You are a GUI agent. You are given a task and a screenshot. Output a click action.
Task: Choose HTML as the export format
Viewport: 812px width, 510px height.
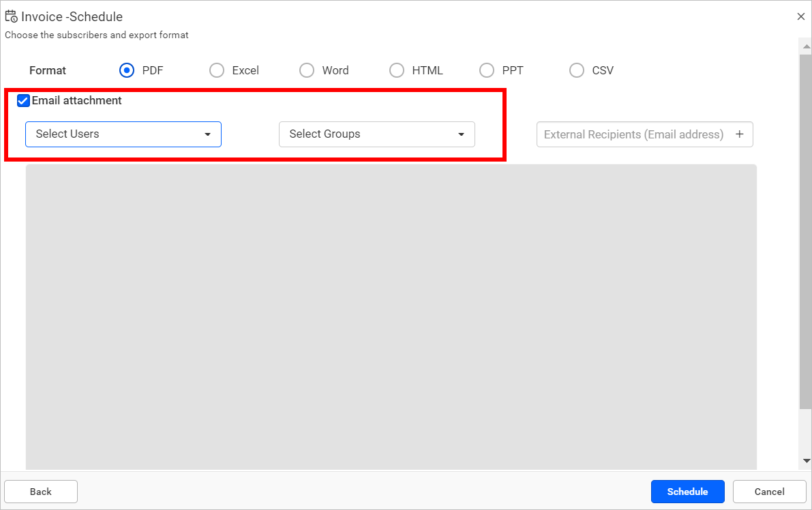pos(397,70)
